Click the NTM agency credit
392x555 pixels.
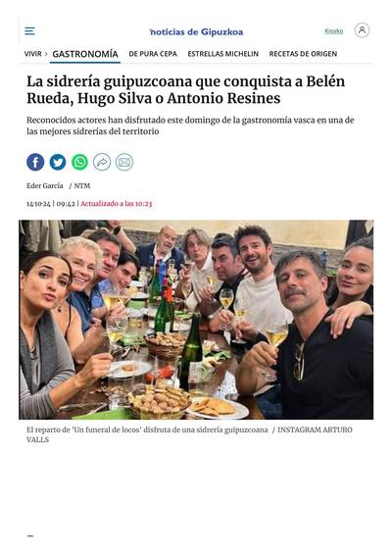[x=82, y=186]
